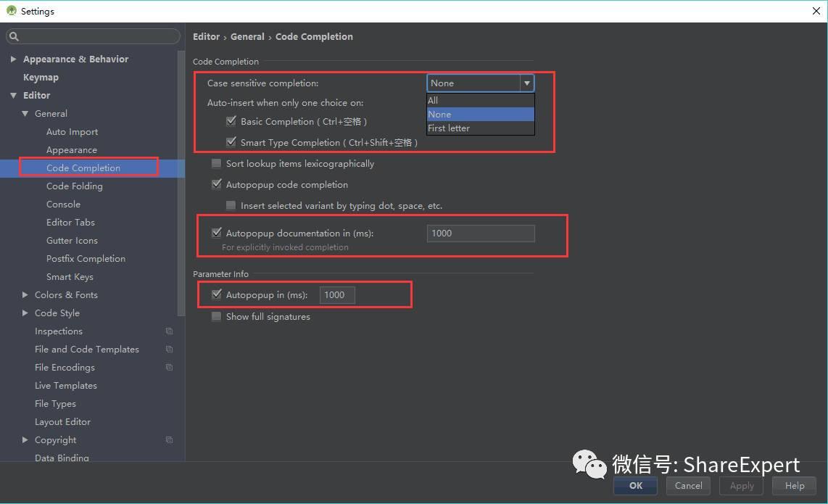
Task: Collapse the General tree node
Action: [x=25, y=114]
